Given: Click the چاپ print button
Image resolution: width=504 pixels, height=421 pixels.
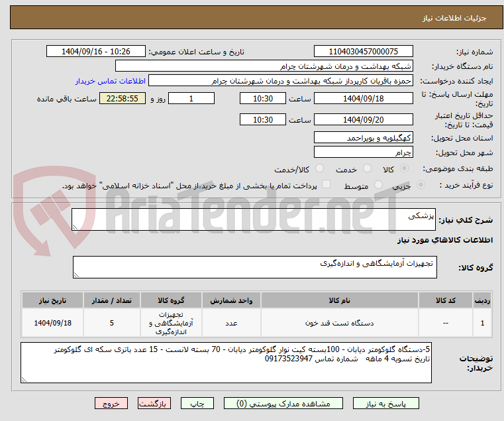Looking at the screenshot, I should click(x=197, y=403).
